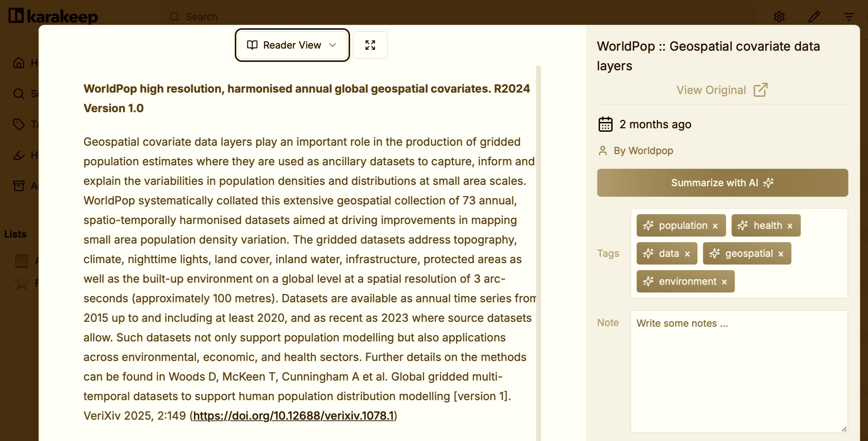Remove the geospatial tag
868x441 pixels.
[781, 254]
